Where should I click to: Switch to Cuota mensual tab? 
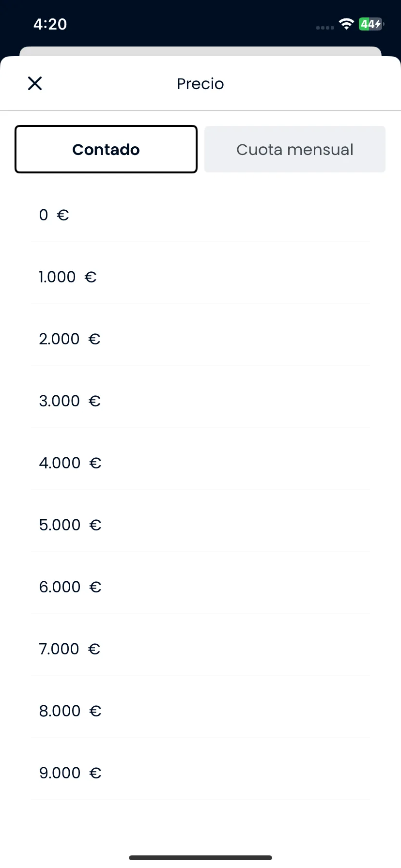pos(295,149)
